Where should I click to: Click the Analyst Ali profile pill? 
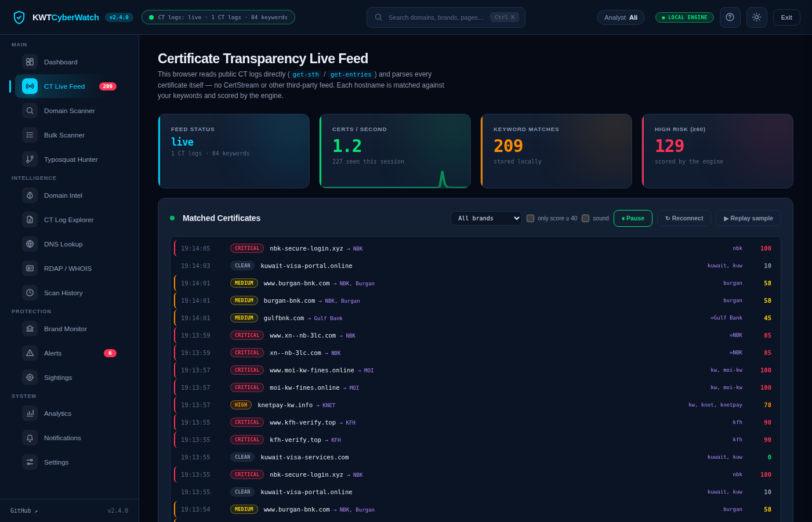coord(621,17)
